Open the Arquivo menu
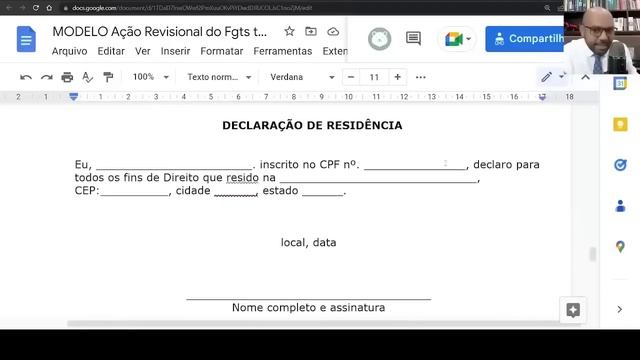The height and width of the screenshot is (360, 640). tap(69, 51)
